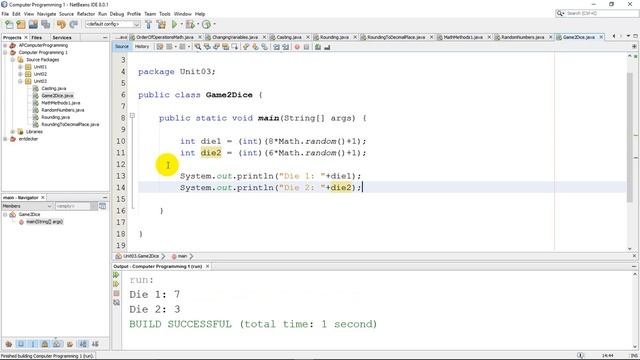Switch to the RandomNumbers.java editor tab
The image size is (640, 360).
click(x=522, y=37)
